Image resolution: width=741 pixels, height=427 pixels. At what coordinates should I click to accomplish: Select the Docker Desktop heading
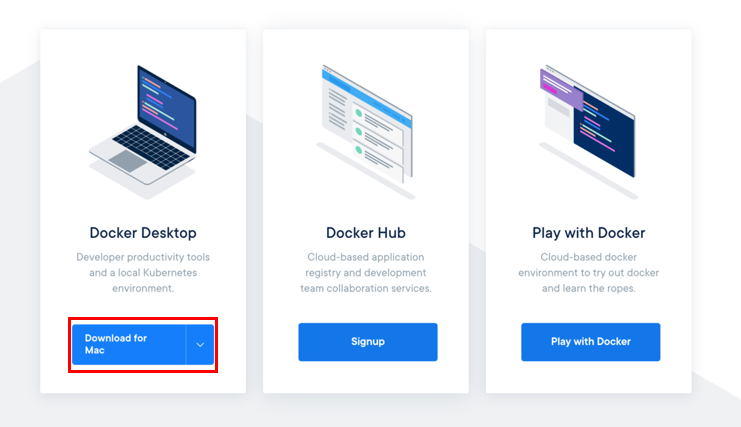coord(143,233)
